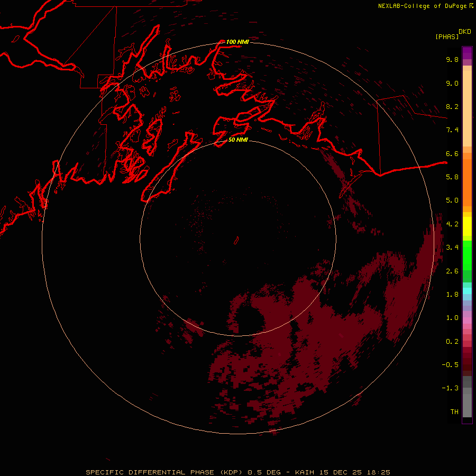Click the DKD product label
The image size is (476, 476).
(x=465, y=32)
